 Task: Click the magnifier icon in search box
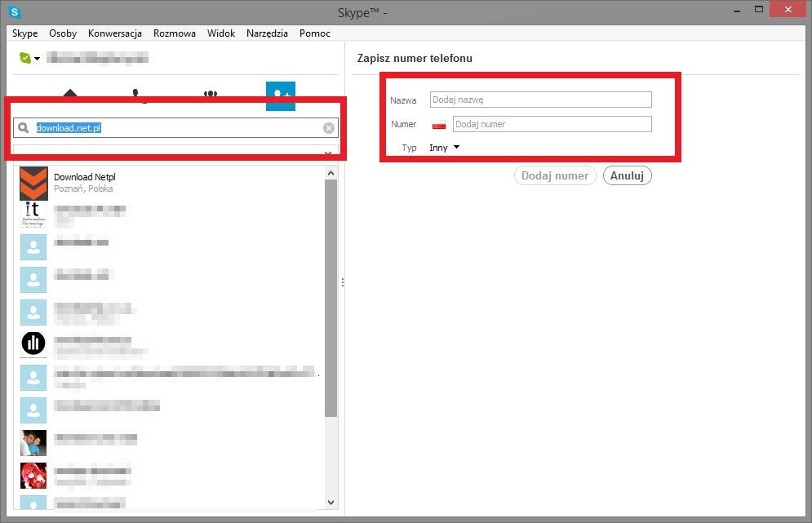(x=23, y=127)
